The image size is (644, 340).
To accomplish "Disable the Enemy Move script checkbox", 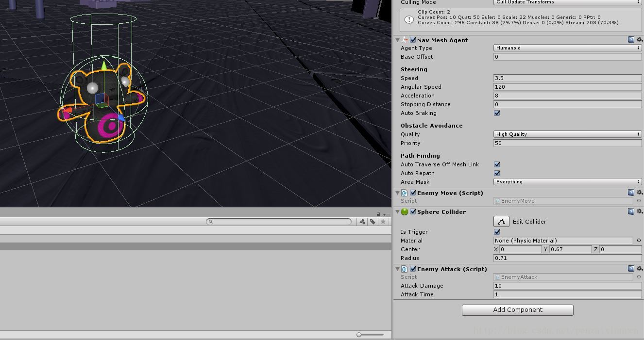I will (x=413, y=193).
